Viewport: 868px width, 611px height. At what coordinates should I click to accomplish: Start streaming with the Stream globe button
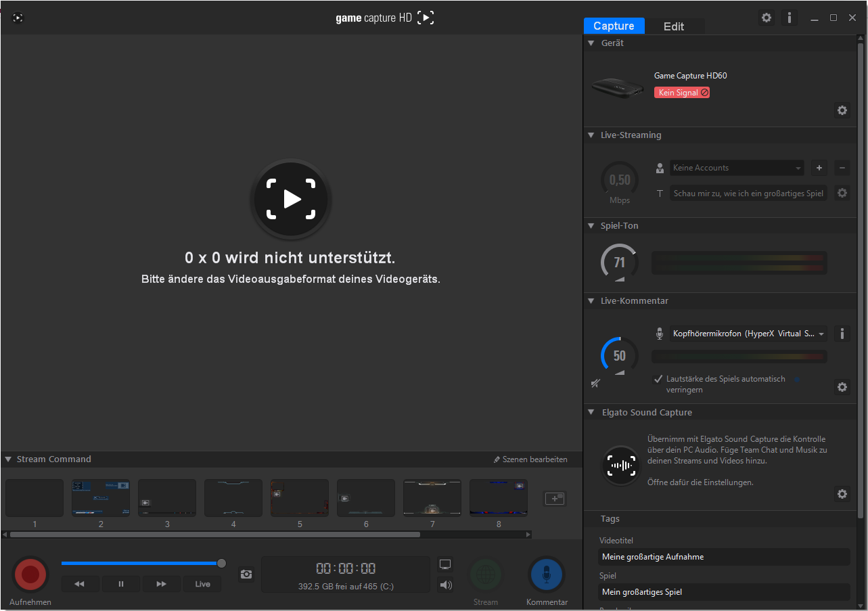click(486, 574)
